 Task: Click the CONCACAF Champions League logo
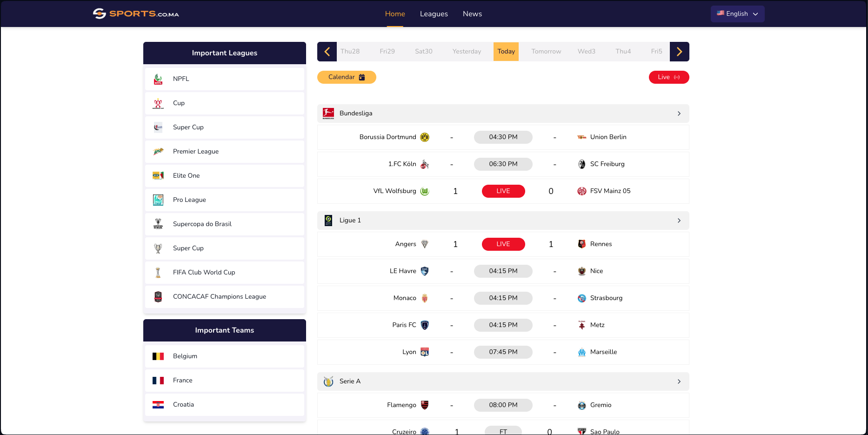(158, 297)
